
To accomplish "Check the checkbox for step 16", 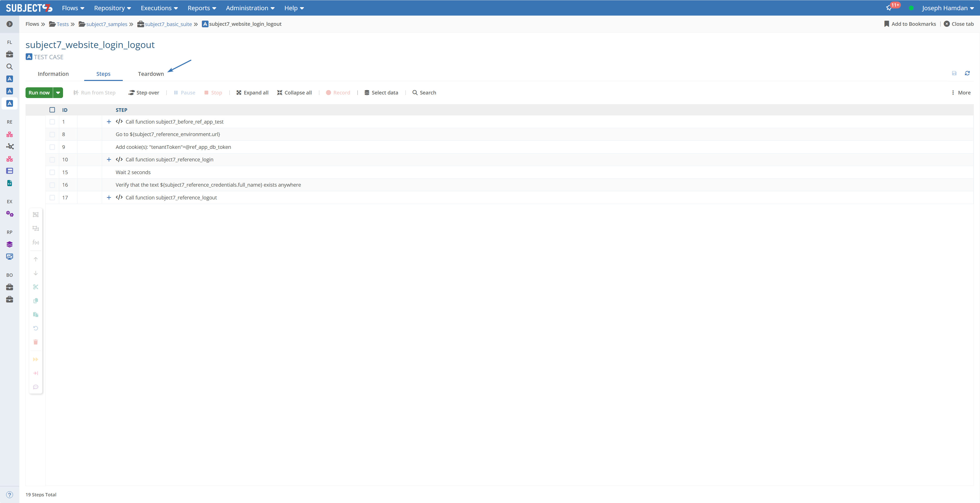I will 52,185.
